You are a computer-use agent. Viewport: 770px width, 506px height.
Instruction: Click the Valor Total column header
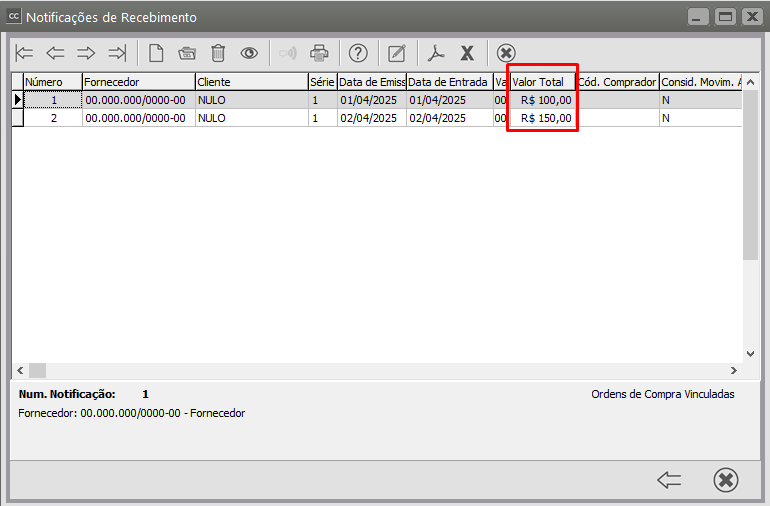(x=541, y=82)
